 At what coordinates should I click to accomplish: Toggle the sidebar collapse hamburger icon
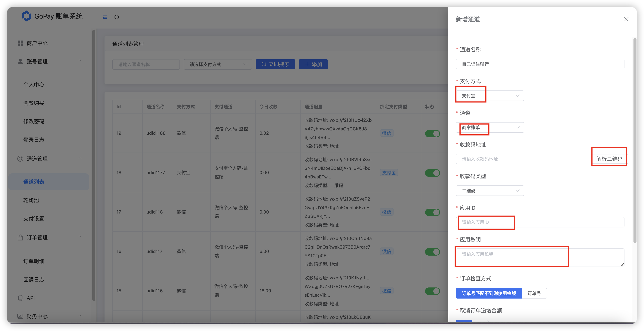coord(105,17)
